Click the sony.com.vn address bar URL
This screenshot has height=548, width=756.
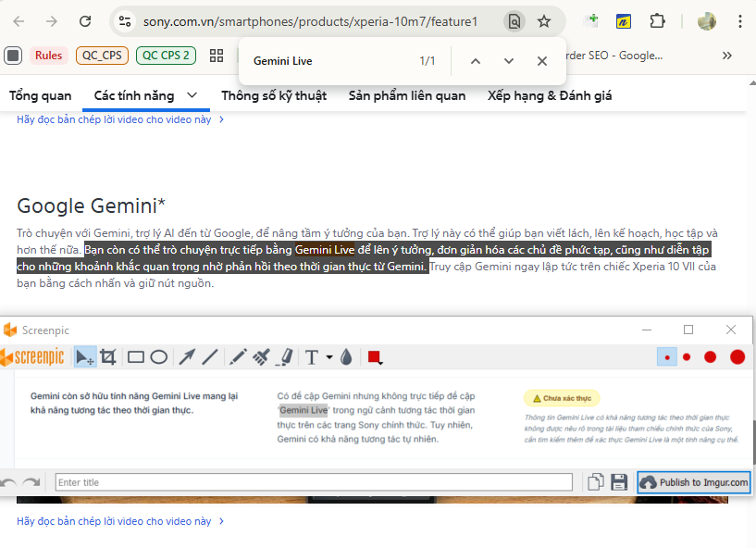click(310, 21)
